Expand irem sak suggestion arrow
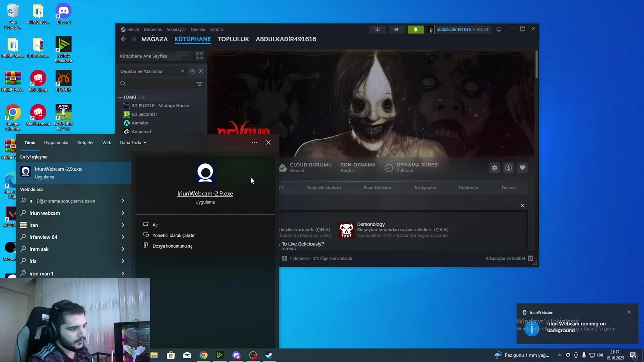 click(123, 249)
